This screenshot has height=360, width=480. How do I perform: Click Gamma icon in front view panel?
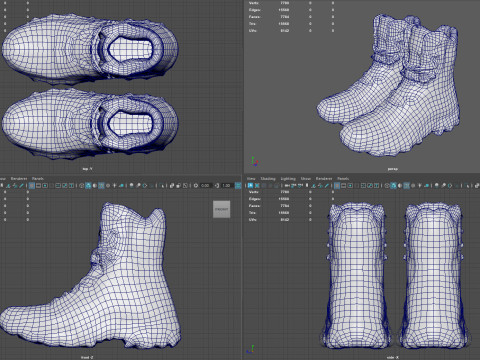217,185
